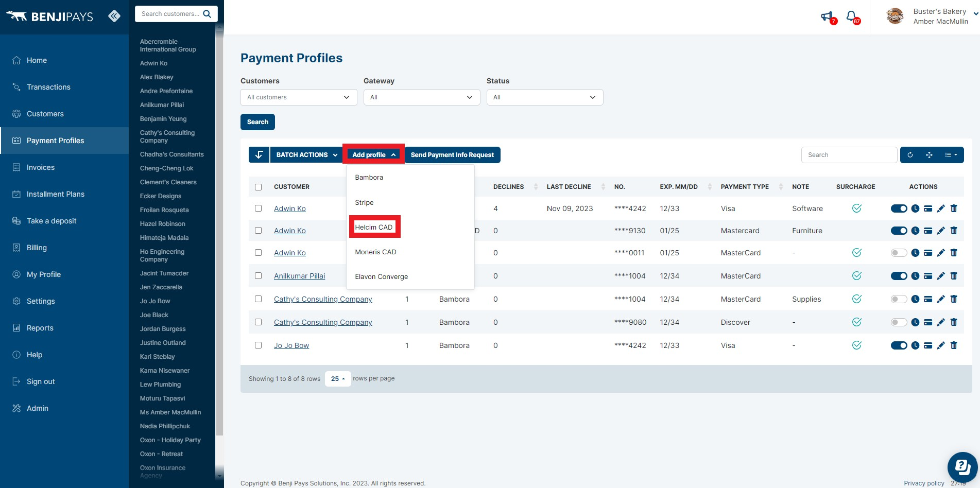Toggle the Anilkumar Pillai profile switch

point(899,276)
